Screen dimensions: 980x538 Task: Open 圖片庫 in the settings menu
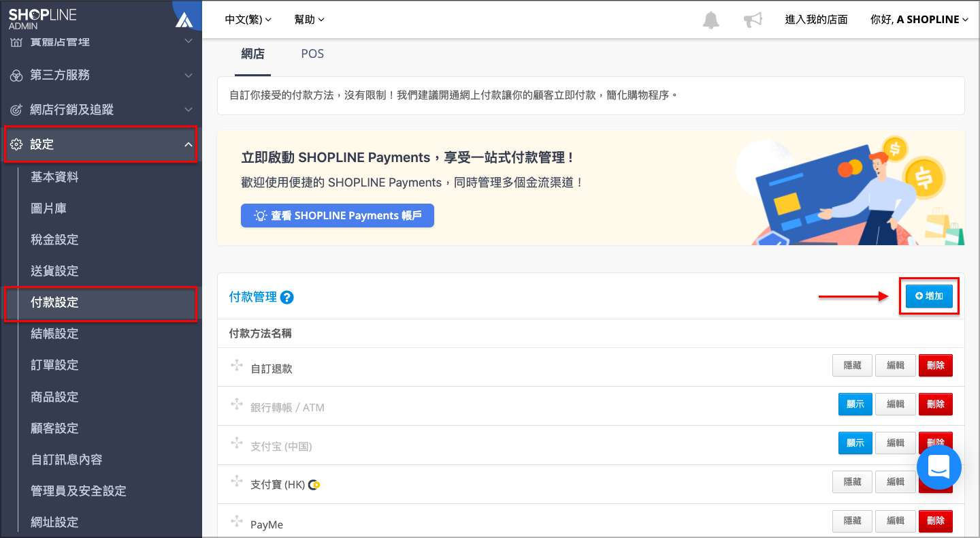pos(48,208)
